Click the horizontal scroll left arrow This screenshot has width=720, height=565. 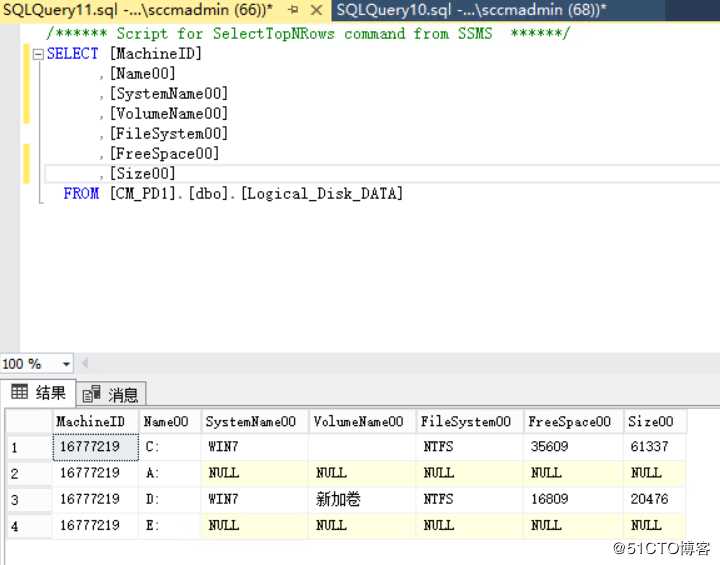click(85, 363)
